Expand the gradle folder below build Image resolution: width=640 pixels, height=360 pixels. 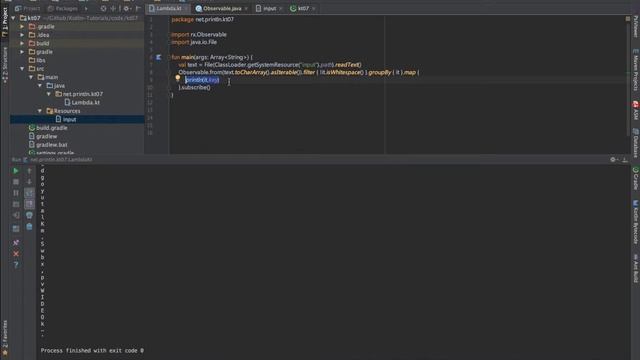click(22, 52)
